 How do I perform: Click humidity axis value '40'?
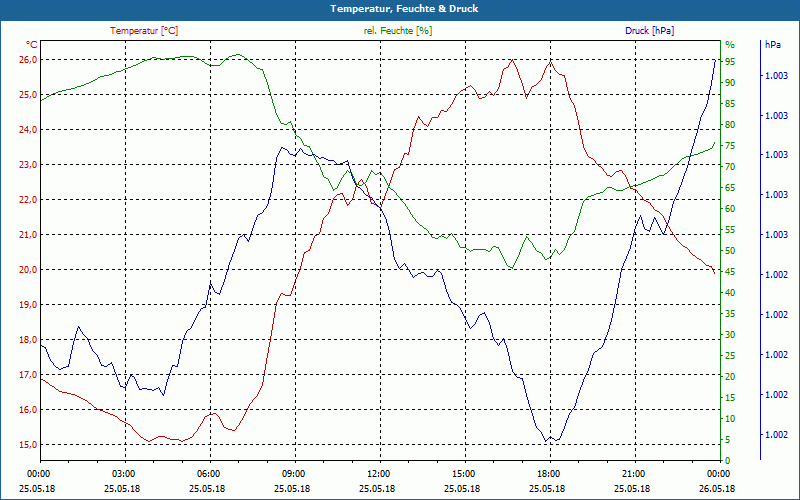click(730, 293)
